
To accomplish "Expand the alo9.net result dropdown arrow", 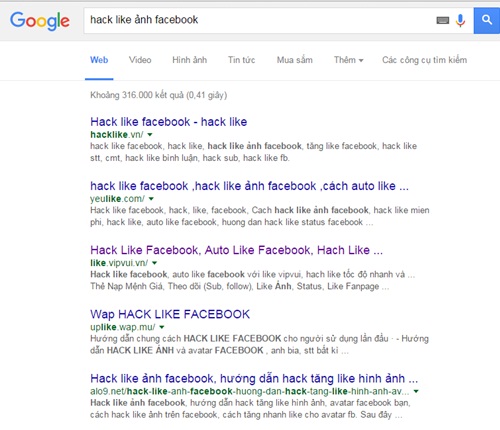I will pyautogui.click(x=416, y=391).
